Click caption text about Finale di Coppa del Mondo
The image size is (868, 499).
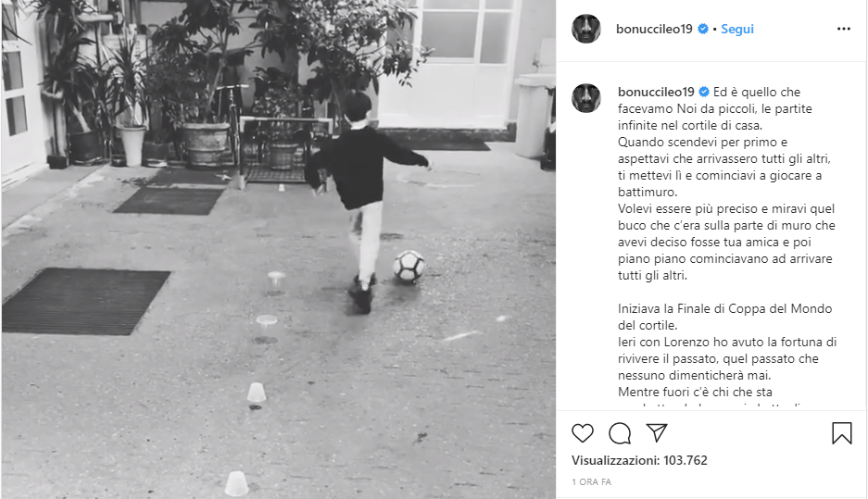[x=724, y=317]
